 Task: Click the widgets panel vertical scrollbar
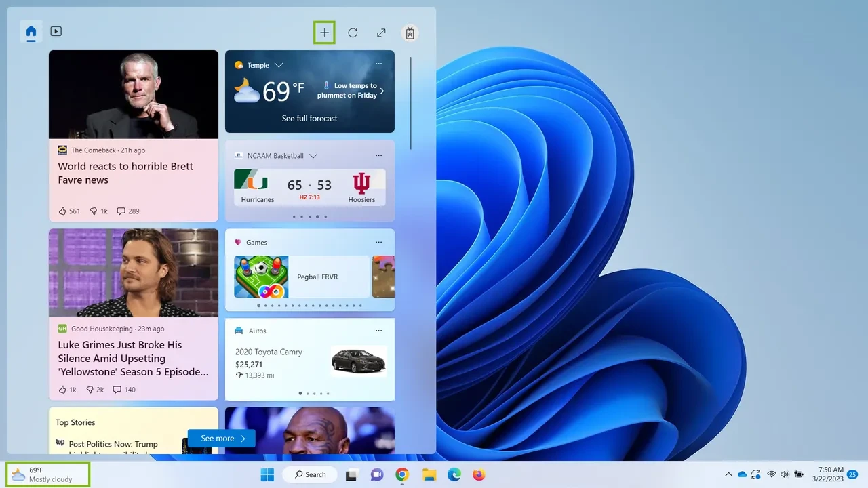pos(410,102)
